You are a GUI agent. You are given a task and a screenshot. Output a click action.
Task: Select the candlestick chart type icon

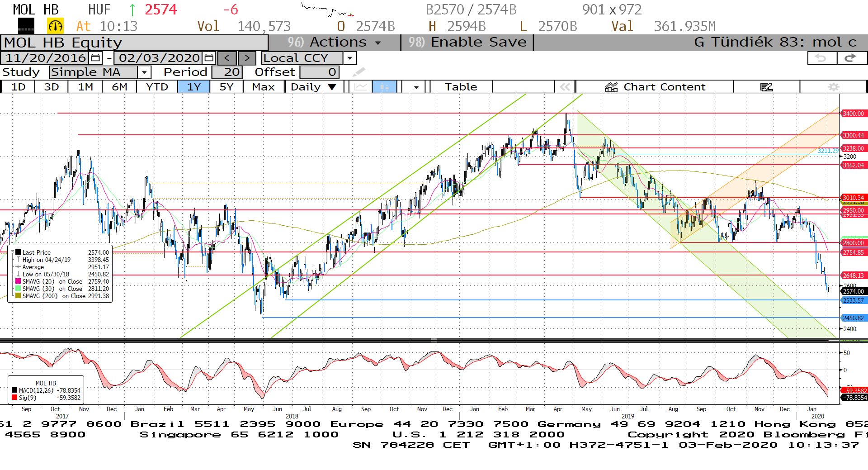(x=384, y=87)
